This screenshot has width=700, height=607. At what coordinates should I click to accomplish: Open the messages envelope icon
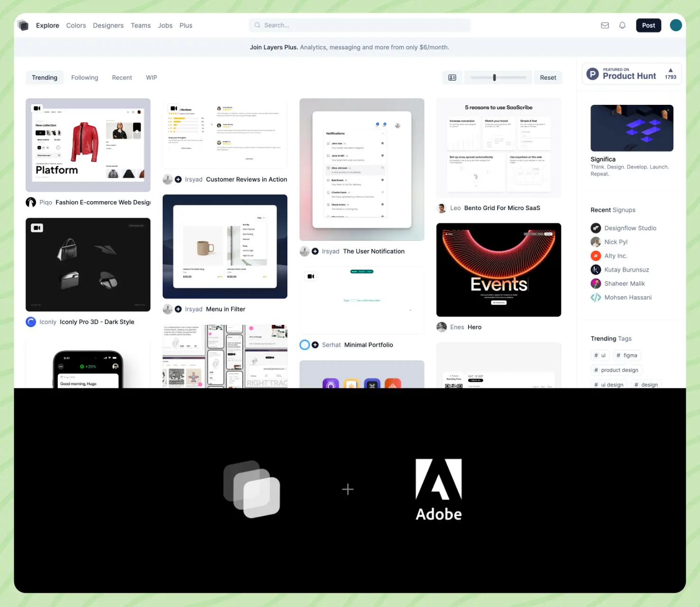[x=605, y=26]
